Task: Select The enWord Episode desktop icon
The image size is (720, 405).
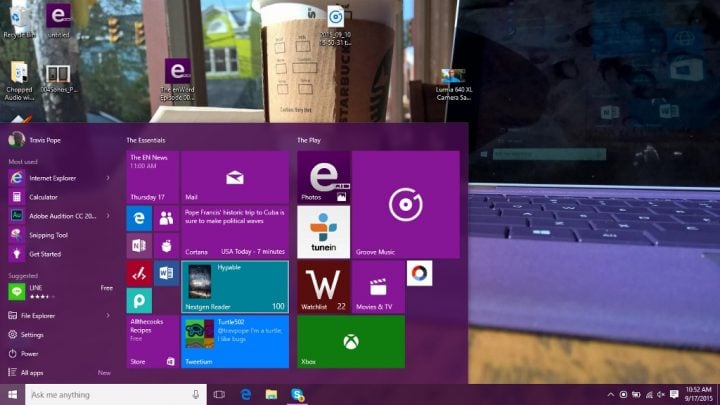Action: (x=177, y=80)
